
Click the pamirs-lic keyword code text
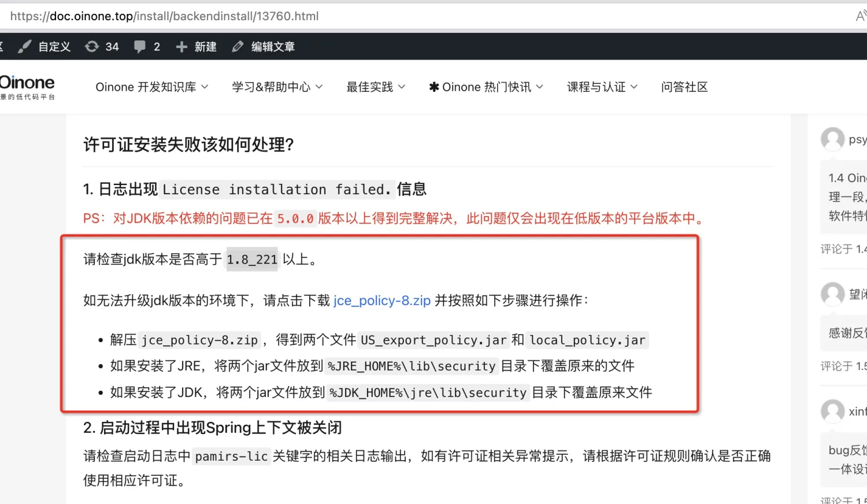231,457
